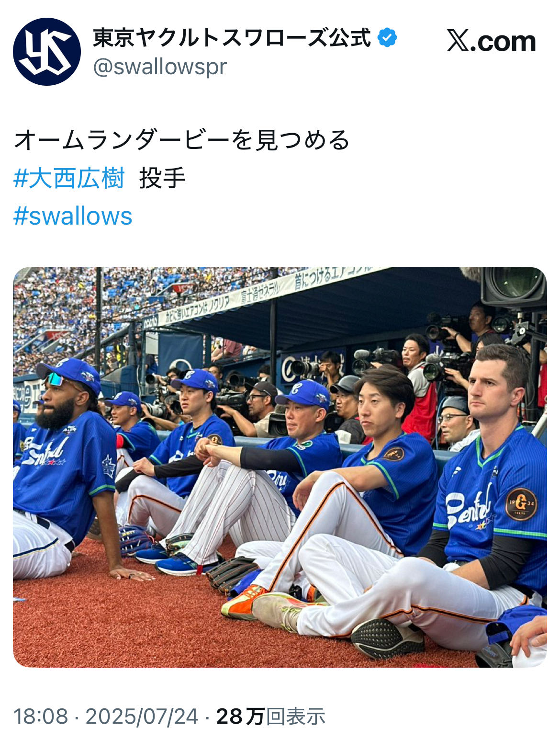Tap the orange sneaker in the photo

click(x=243, y=603)
